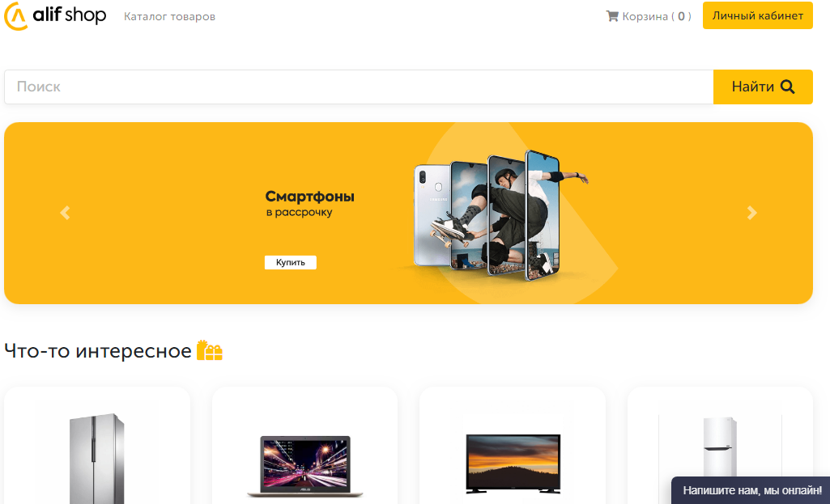Open the ASUS laptop product
This screenshot has width=830, height=504.
click(x=305, y=446)
